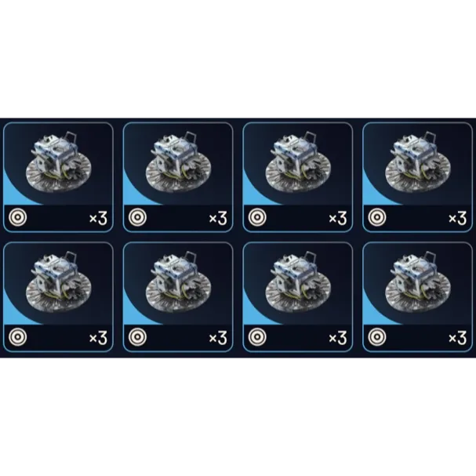
Task: Select the second engine item in bottom row
Action: 178,297
